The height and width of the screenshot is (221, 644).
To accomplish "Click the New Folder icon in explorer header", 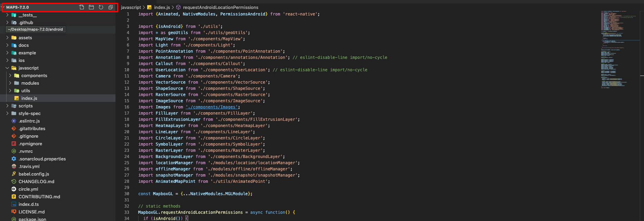I will pyautogui.click(x=91, y=7).
